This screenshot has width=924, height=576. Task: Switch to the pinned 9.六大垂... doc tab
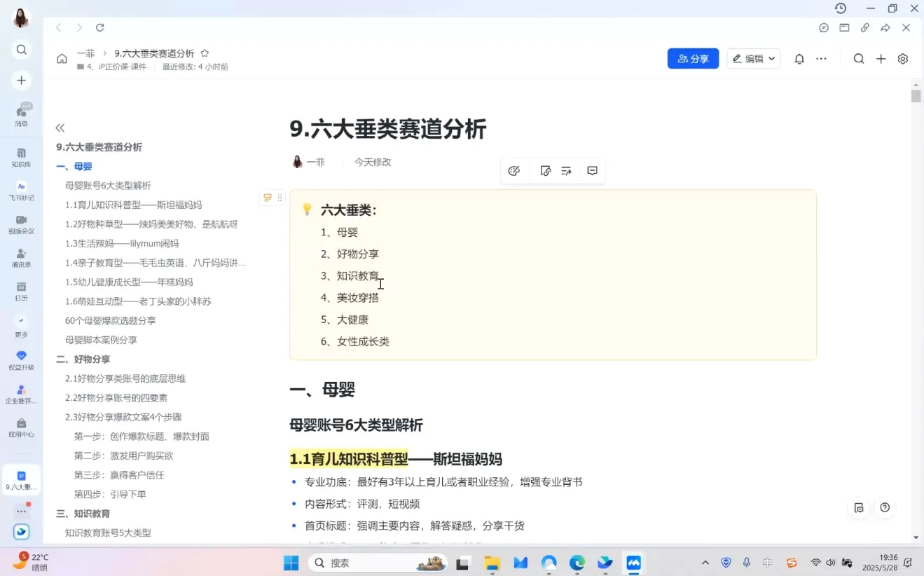tap(21, 479)
